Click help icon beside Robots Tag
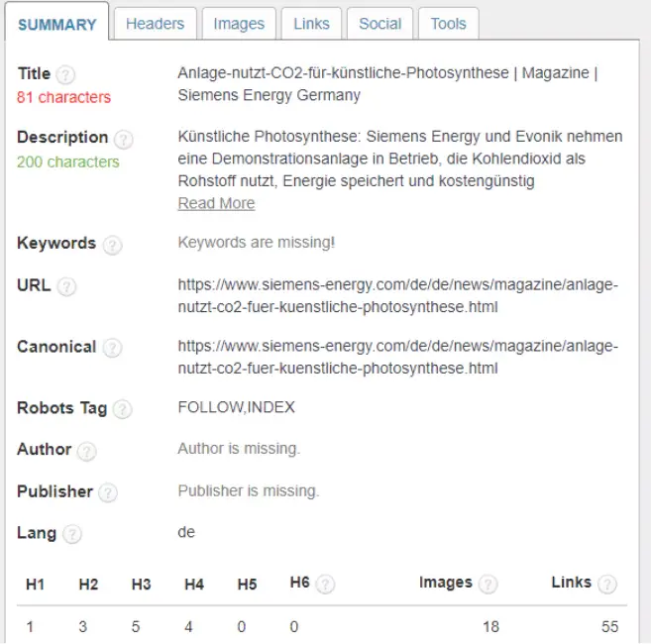The height and width of the screenshot is (644, 651). point(122,408)
